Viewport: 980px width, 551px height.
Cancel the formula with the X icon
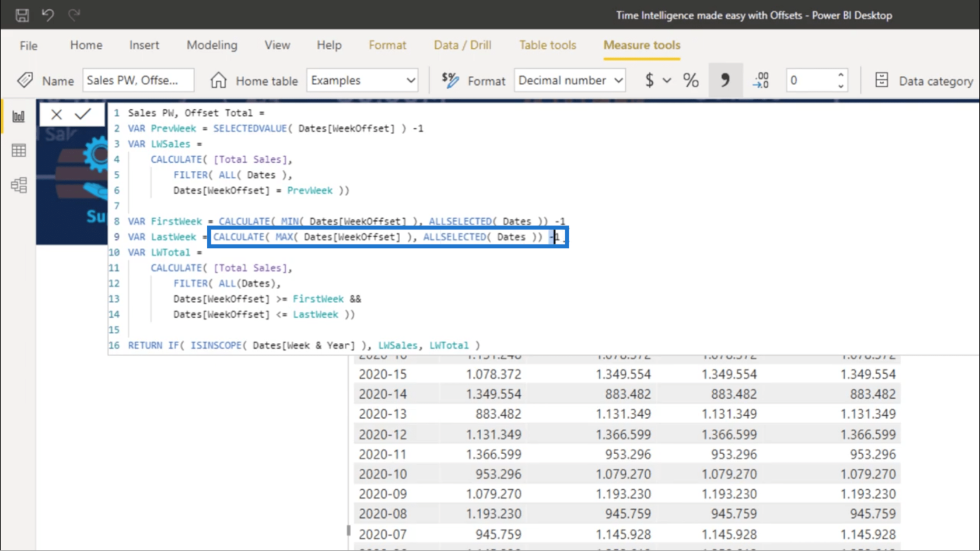pyautogui.click(x=56, y=114)
